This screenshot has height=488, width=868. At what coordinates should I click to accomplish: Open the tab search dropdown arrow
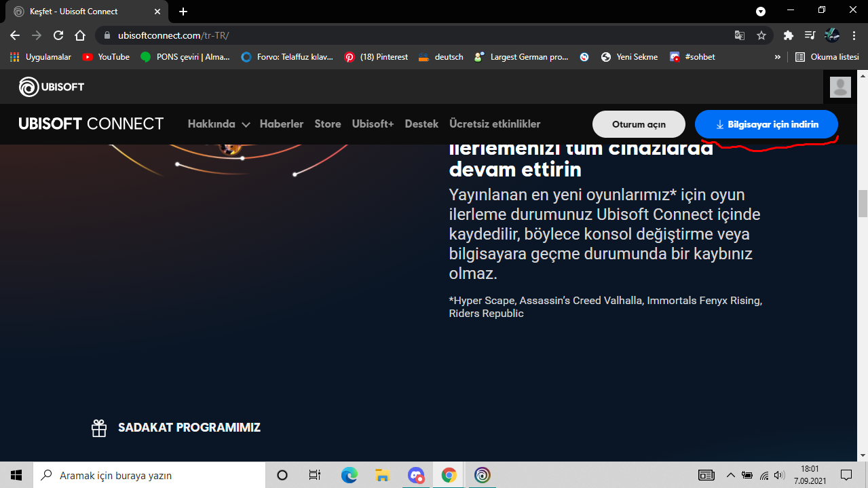click(x=761, y=12)
